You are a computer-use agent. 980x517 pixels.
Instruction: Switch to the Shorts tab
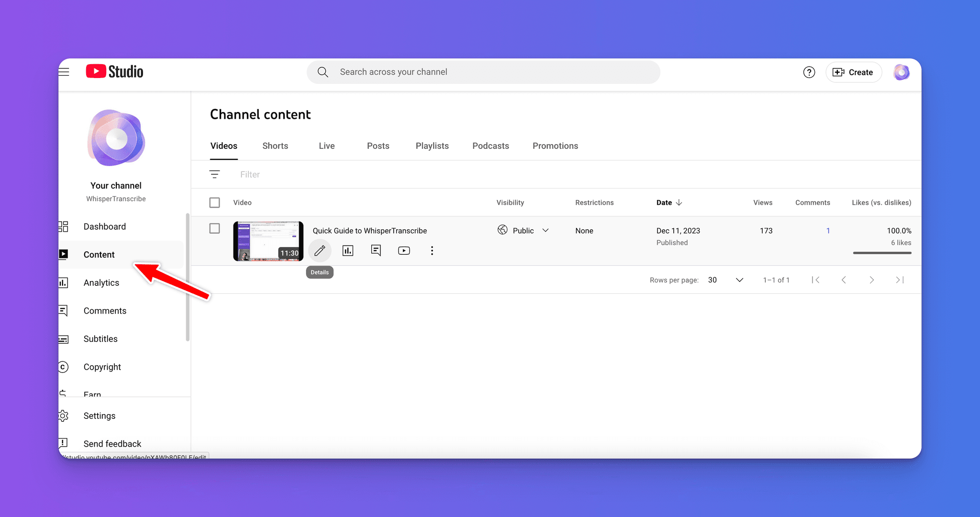[x=275, y=146]
